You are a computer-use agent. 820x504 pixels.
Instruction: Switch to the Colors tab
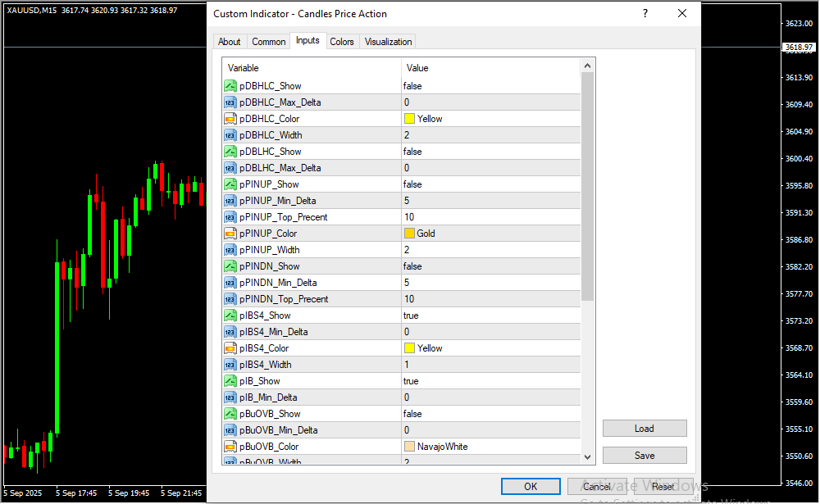click(x=342, y=42)
